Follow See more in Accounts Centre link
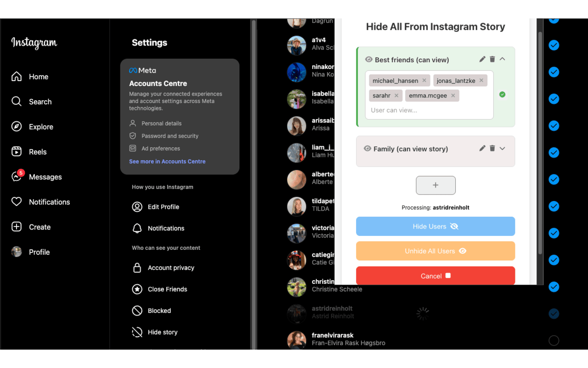 [167, 161]
